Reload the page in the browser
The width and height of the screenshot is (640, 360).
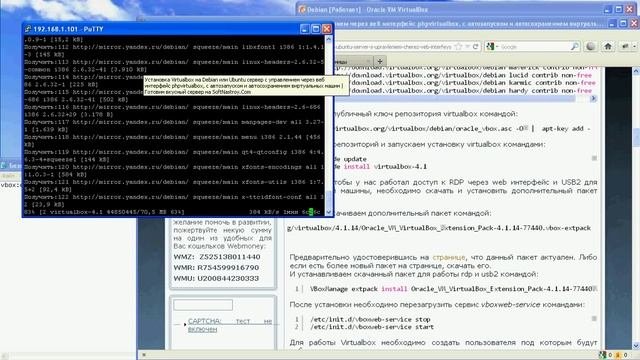tap(476, 47)
